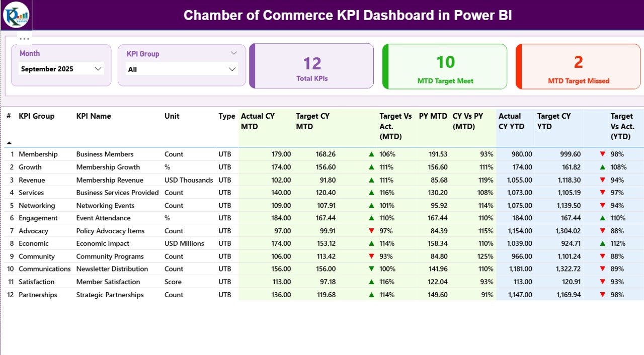Click the green up arrow on Membership Growth row
644x355 pixels.
click(372, 167)
